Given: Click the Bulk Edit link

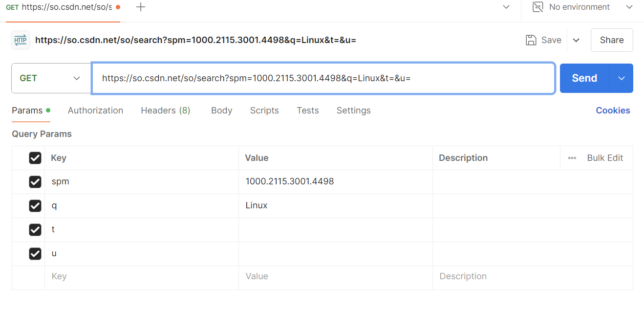Looking at the screenshot, I should 605,158.
